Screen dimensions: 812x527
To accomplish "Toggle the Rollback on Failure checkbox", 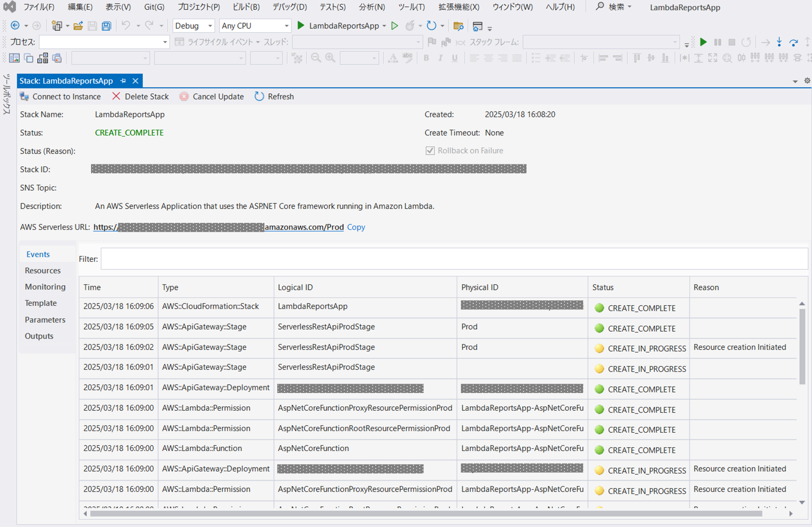I will click(430, 151).
